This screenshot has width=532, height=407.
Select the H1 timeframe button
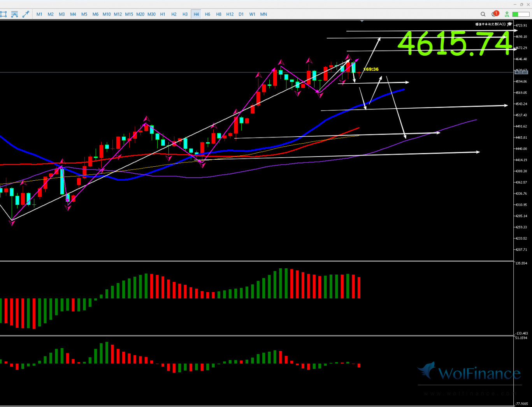[x=163, y=14]
